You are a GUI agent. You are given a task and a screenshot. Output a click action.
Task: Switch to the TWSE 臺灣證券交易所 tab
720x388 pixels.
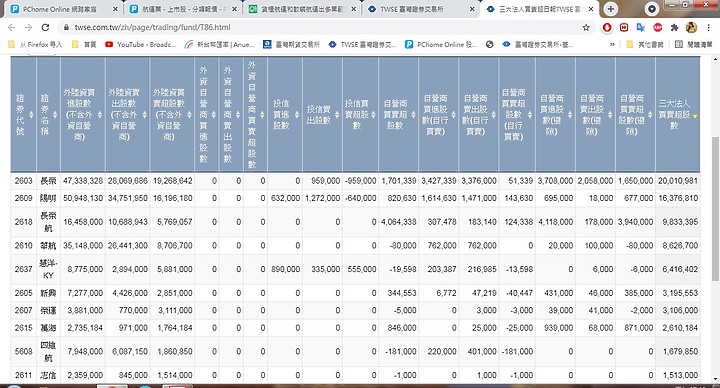[421, 9]
